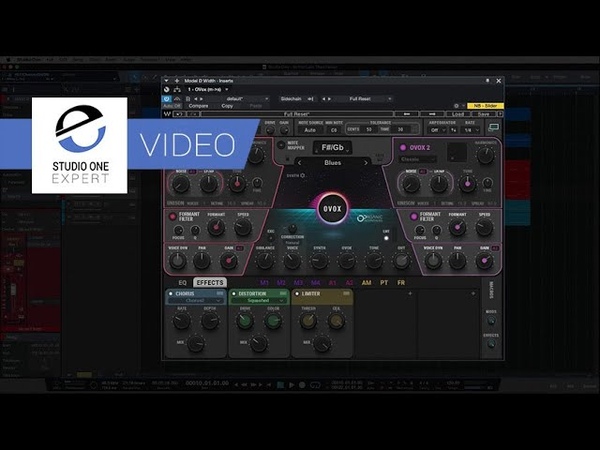Click the Limiter module handle icon
Screen dimensions: 600x450
pos(346,293)
